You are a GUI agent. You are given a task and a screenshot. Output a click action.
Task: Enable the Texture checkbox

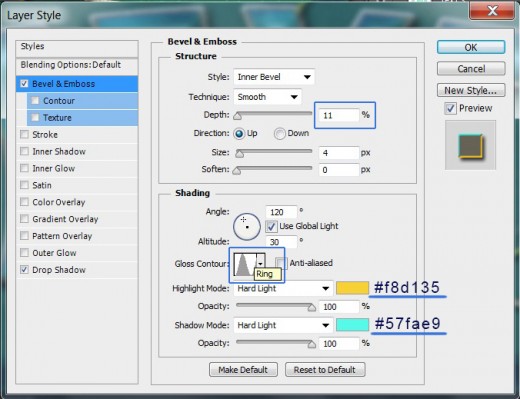pos(35,117)
